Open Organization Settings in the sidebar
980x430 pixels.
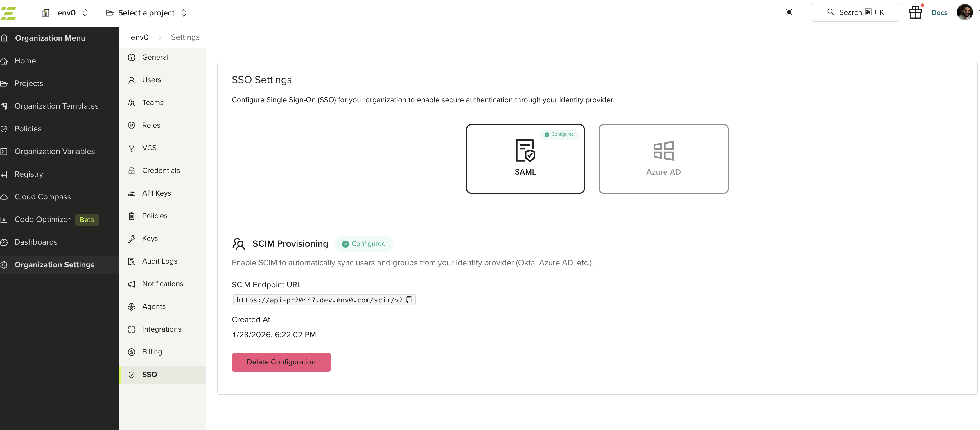tap(54, 264)
